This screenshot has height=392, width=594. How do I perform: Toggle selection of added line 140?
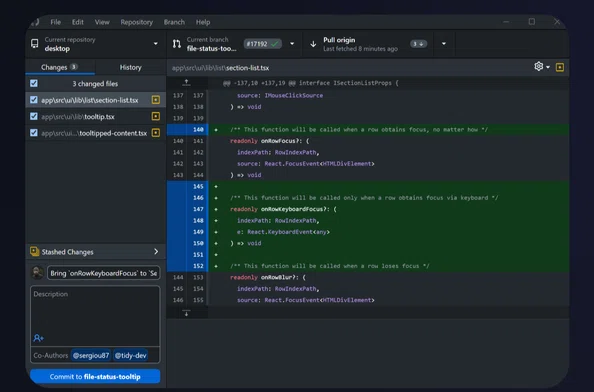(x=188, y=130)
